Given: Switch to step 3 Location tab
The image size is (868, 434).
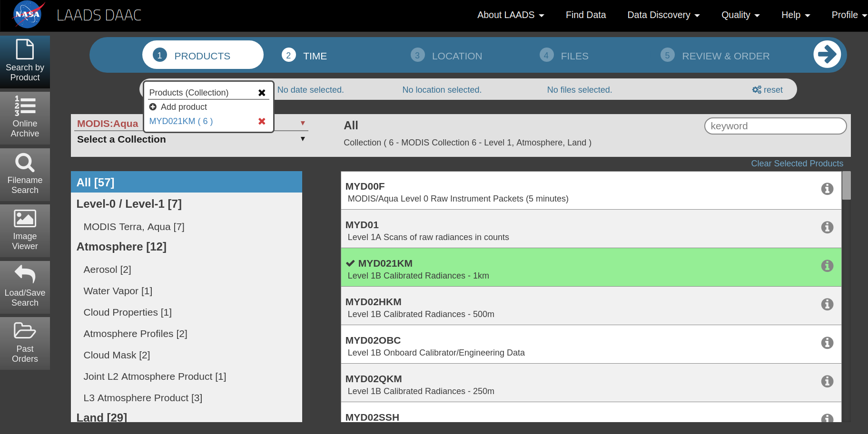Looking at the screenshot, I should coord(446,56).
